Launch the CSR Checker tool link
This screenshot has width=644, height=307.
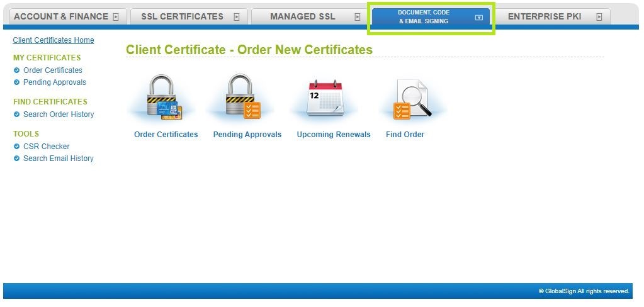point(47,146)
